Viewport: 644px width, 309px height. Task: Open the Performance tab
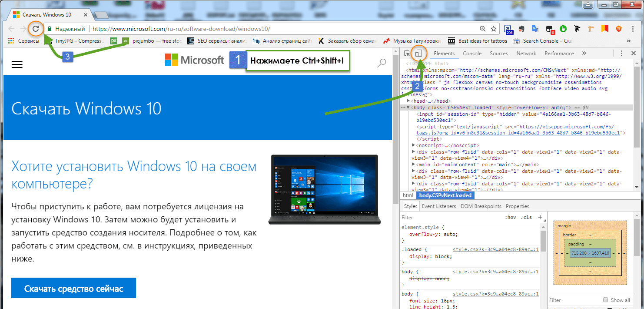tap(559, 54)
